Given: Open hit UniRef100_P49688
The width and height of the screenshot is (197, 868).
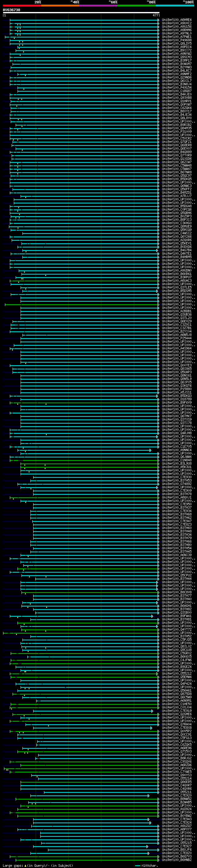Looking at the screenshot, I should 177,40.
